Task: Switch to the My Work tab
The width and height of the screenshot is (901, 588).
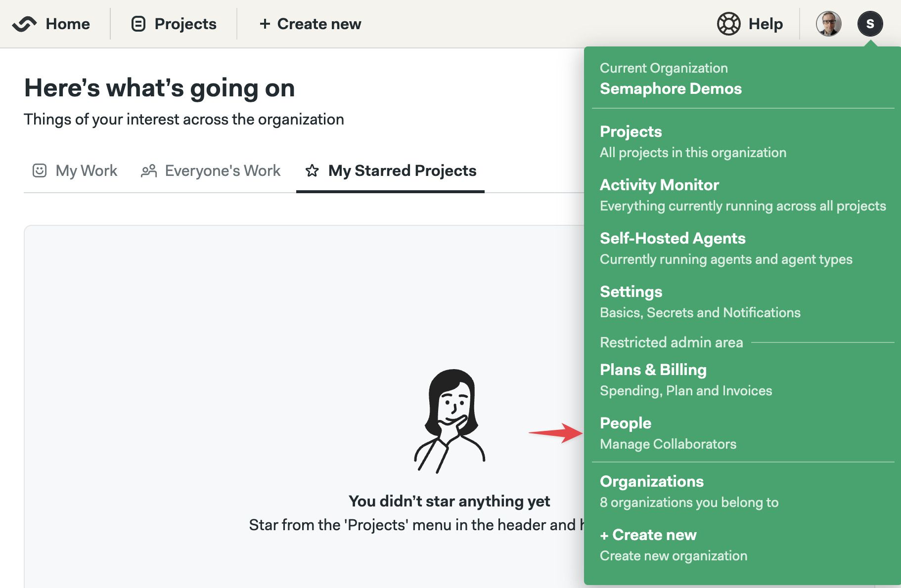Action: (75, 170)
